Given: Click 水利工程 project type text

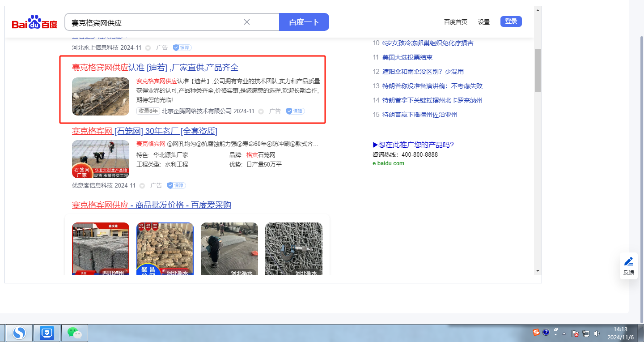Looking at the screenshot, I should 177,164.
